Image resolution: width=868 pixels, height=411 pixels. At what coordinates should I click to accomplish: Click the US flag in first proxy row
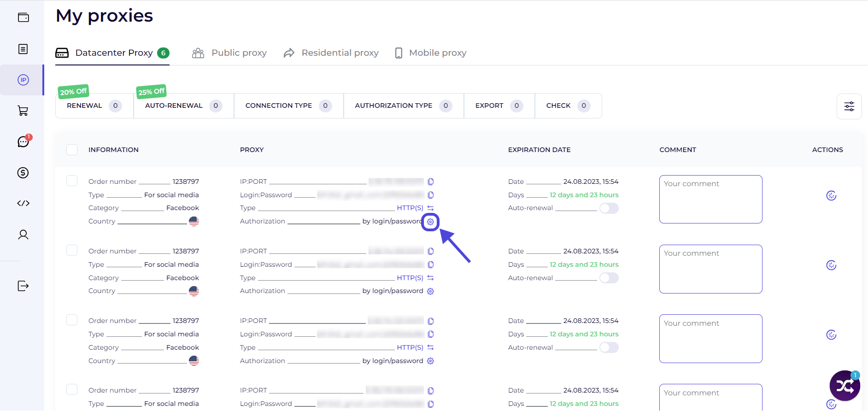tap(194, 221)
